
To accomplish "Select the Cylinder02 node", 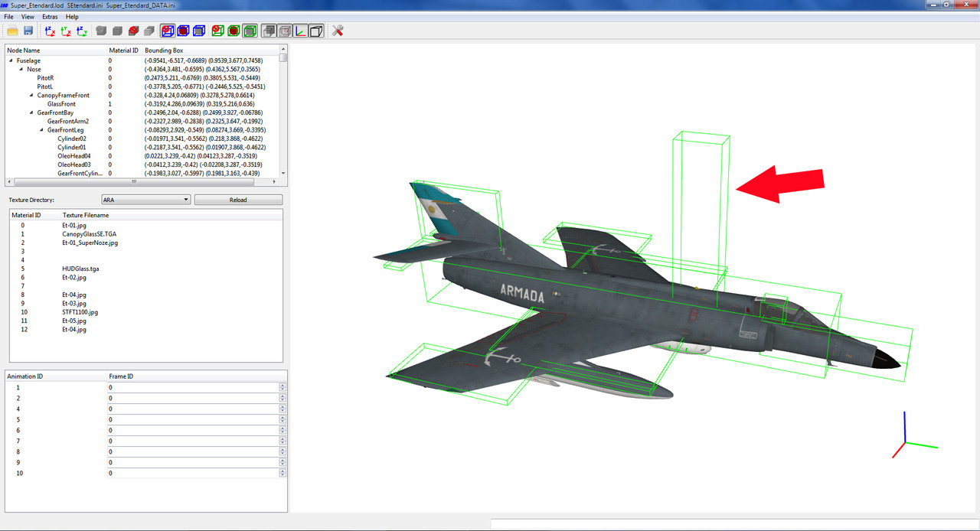I will coord(72,138).
